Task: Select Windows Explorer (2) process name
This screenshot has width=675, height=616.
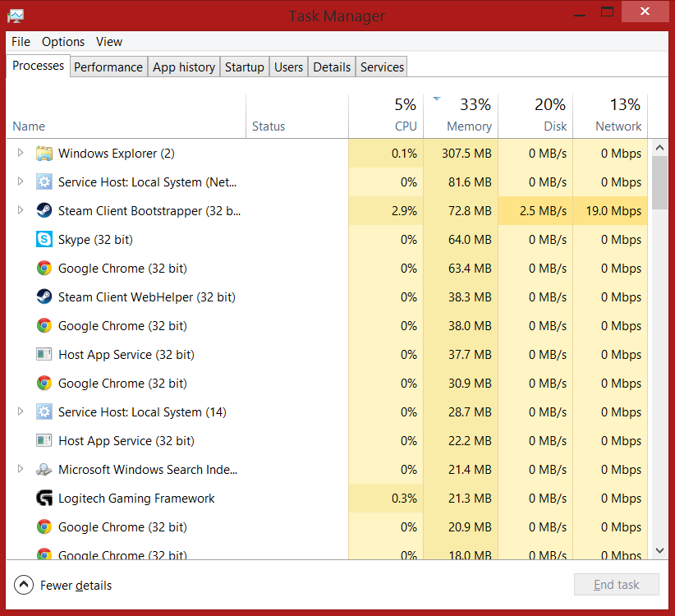Action: (x=117, y=154)
